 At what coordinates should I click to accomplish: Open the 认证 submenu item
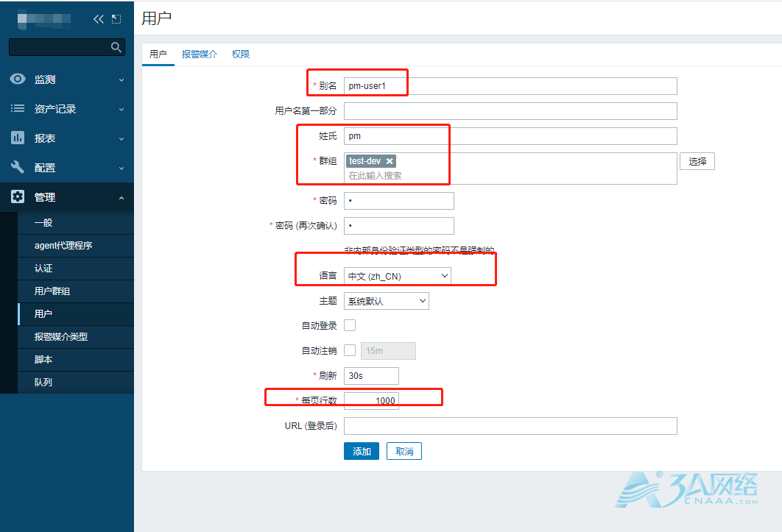tap(76, 269)
